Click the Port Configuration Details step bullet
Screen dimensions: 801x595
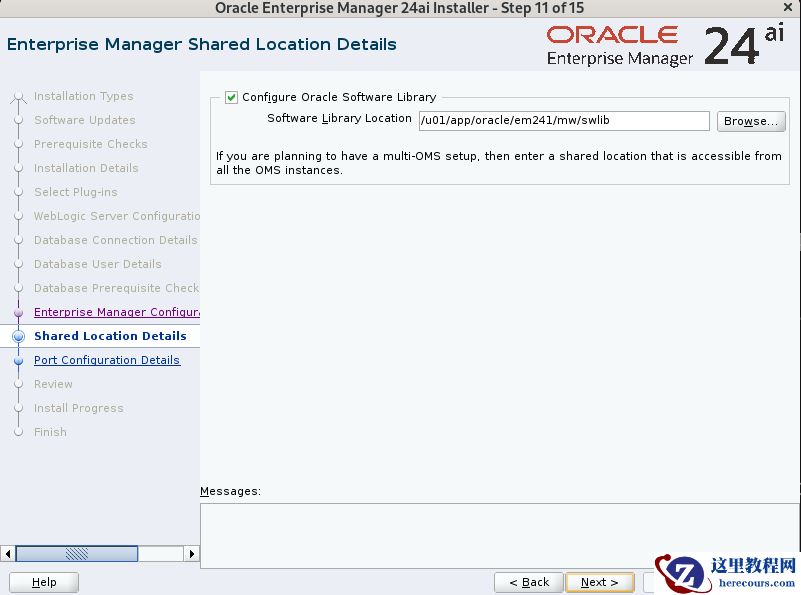19,360
